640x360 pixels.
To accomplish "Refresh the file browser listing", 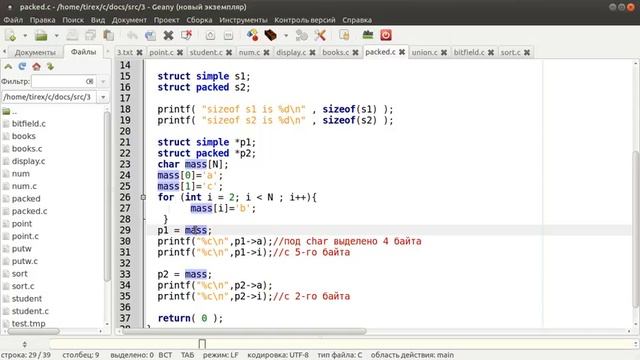I will point(22,66).
